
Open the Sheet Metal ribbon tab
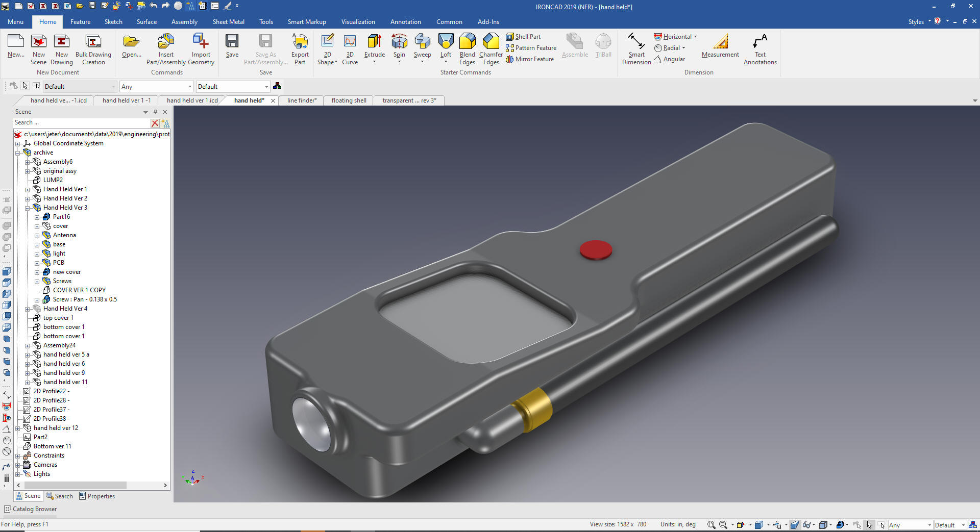point(228,22)
